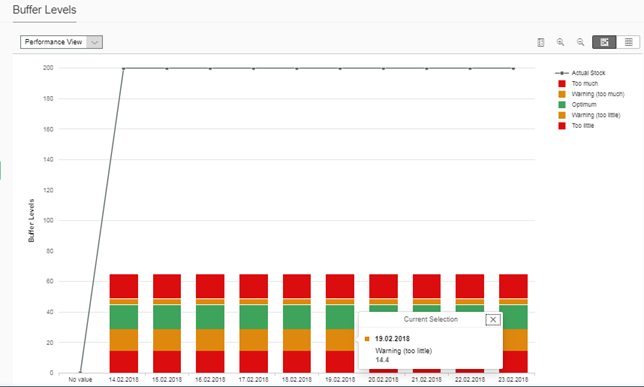This screenshot has height=387, width=644.
Task: Click the Actual Stock point for 20.02.2018
Action: [x=383, y=69]
